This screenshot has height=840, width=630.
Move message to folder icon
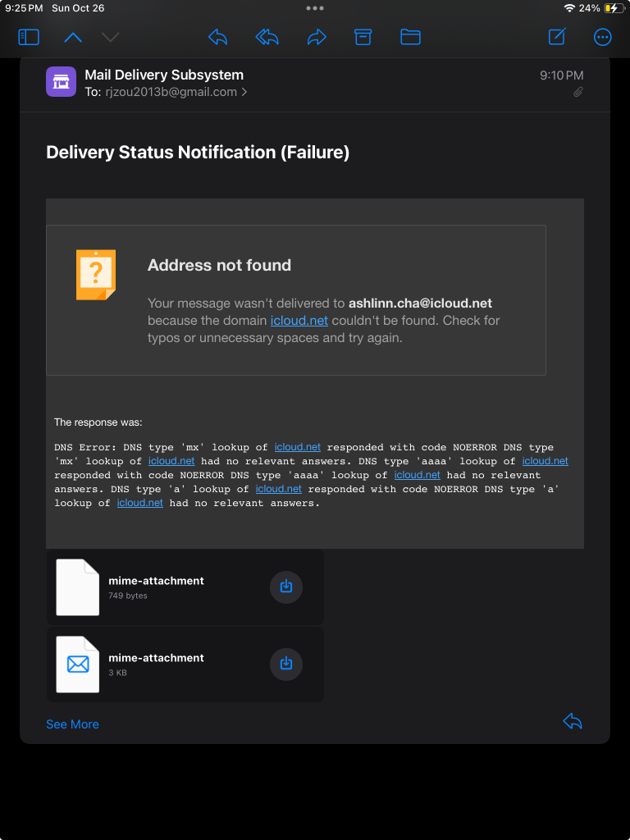(x=410, y=37)
